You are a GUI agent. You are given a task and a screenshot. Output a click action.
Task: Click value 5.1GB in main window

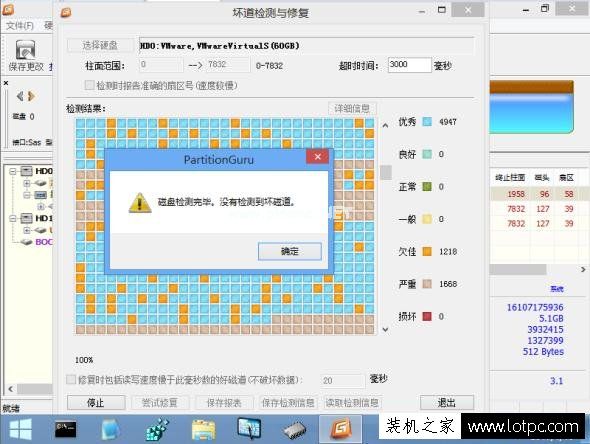[x=551, y=318]
